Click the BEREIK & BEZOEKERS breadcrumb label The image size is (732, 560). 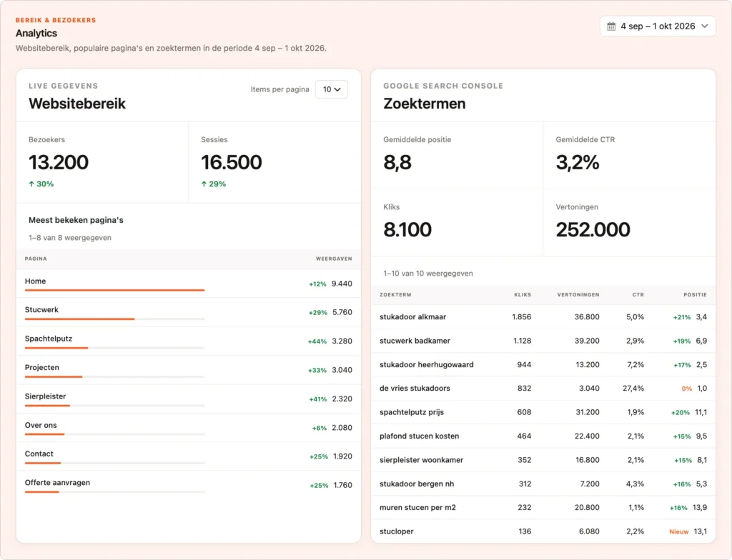pos(56,20)
